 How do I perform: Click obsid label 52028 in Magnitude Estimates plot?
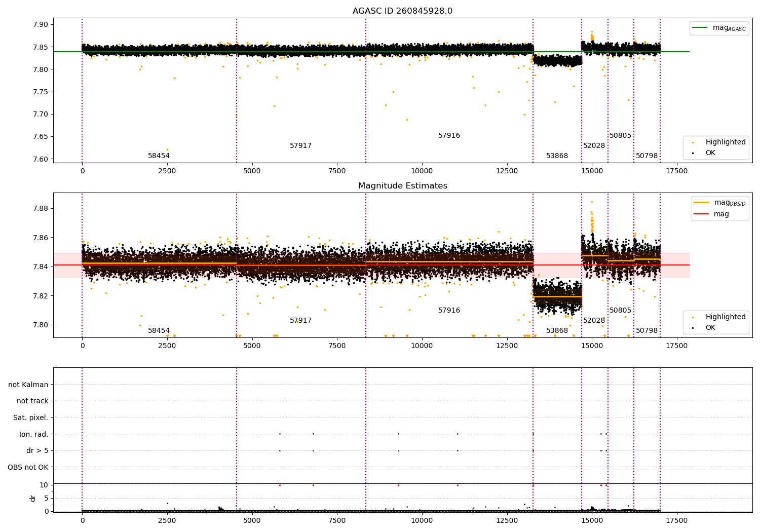click(x=594, y=320)
